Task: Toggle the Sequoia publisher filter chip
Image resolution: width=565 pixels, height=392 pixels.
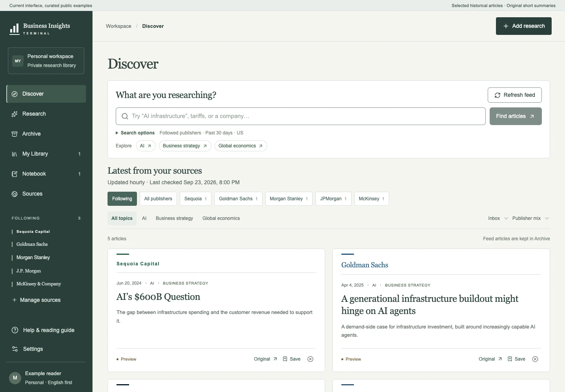Action: tap(195, 199)
